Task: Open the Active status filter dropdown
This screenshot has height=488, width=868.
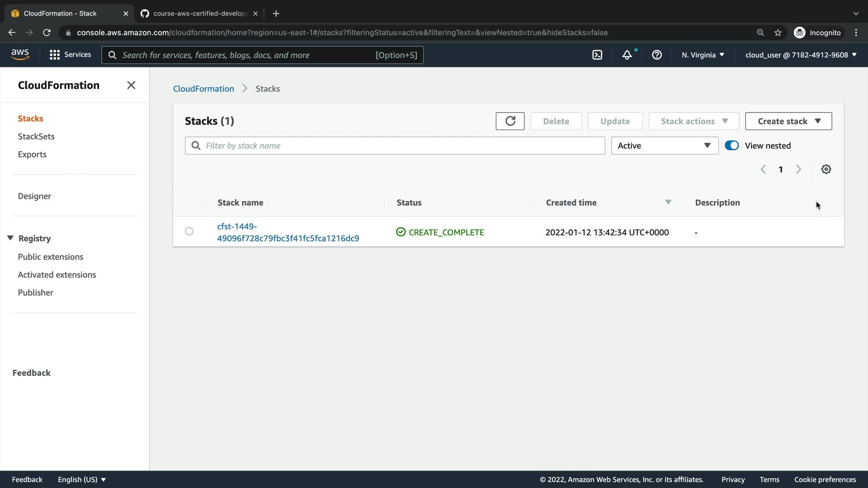Action: coord(665,145)
